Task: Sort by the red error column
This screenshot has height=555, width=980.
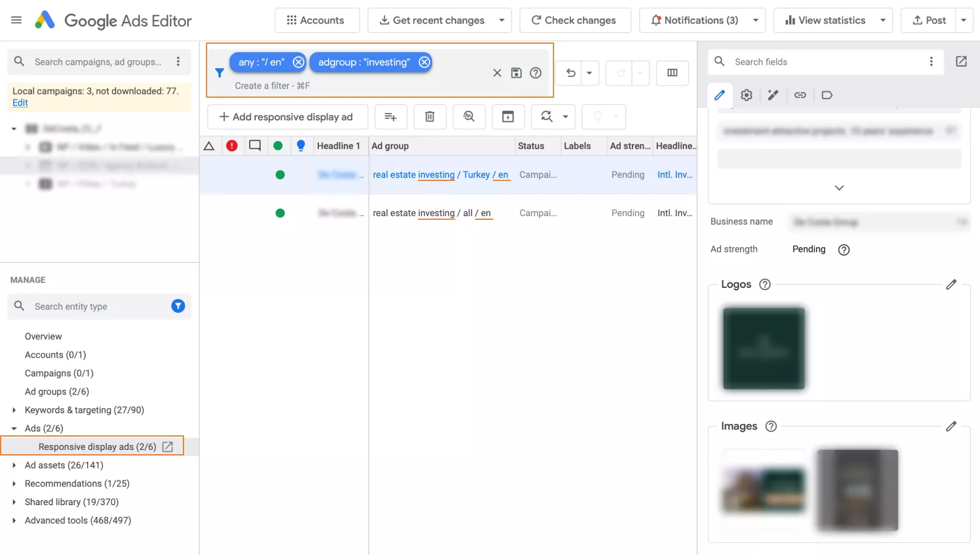Action: pyautogui.click(x=231, y=146)
